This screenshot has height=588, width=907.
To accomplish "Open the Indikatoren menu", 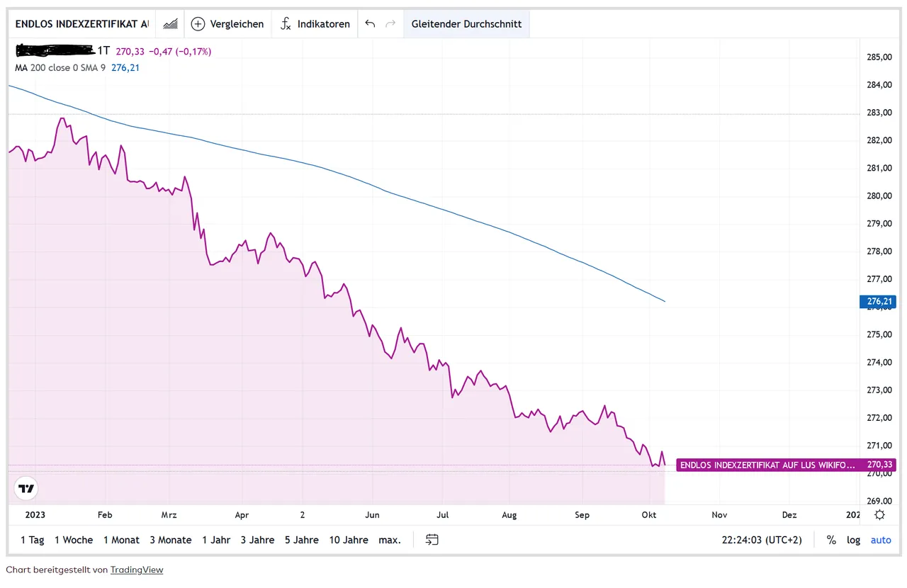I will click(315, 24).
